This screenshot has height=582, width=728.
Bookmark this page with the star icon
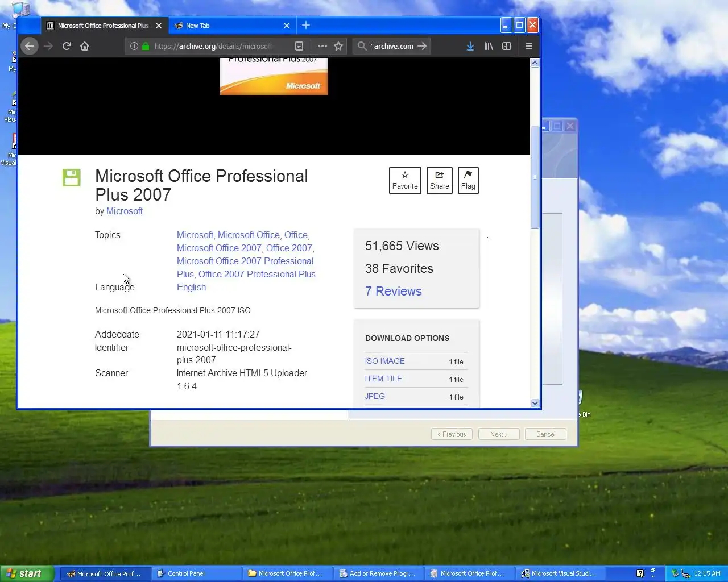click(x=338, y=46)
